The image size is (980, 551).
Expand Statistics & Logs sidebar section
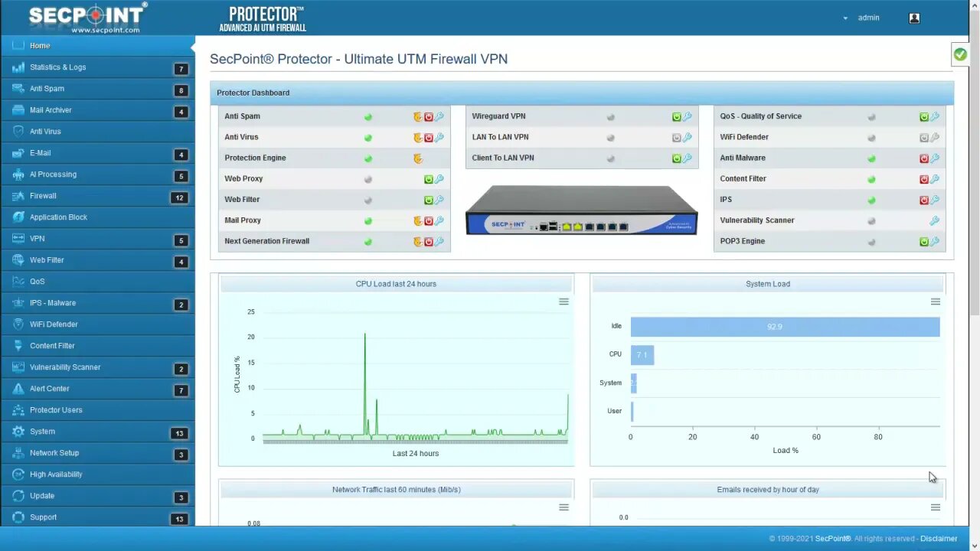click(98, 67)
